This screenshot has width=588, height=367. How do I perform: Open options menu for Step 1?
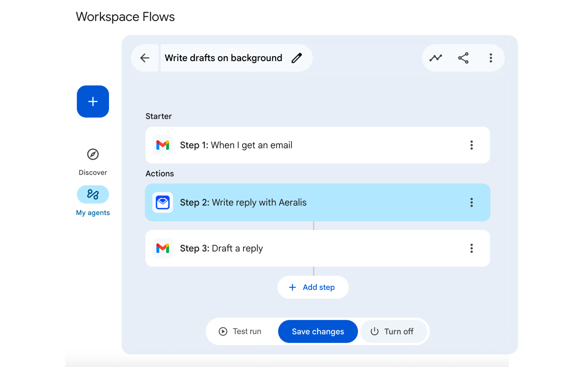point(471,145)
